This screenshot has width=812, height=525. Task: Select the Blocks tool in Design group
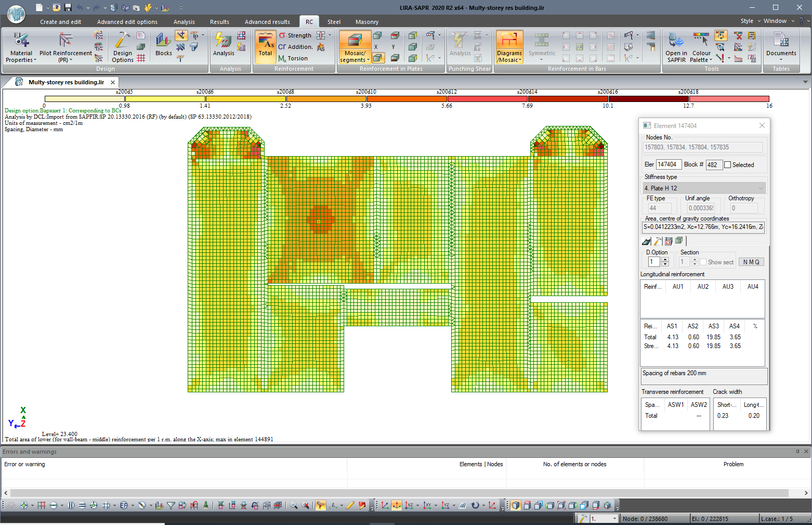pos(163,46)
